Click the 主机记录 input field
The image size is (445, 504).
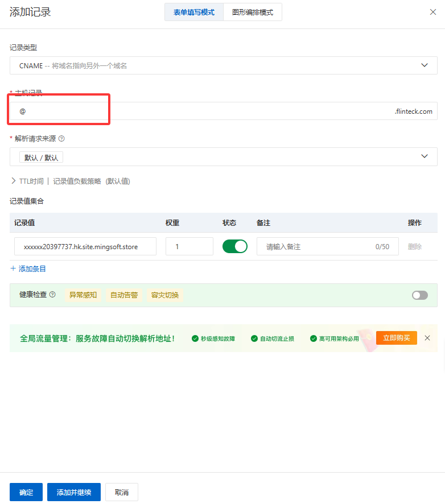205,111
